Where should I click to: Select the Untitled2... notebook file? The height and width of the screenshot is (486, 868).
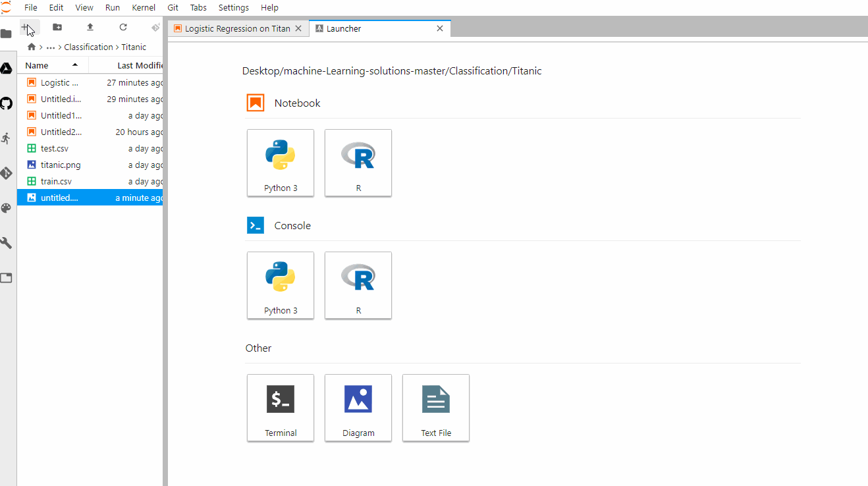coord(90,132)
